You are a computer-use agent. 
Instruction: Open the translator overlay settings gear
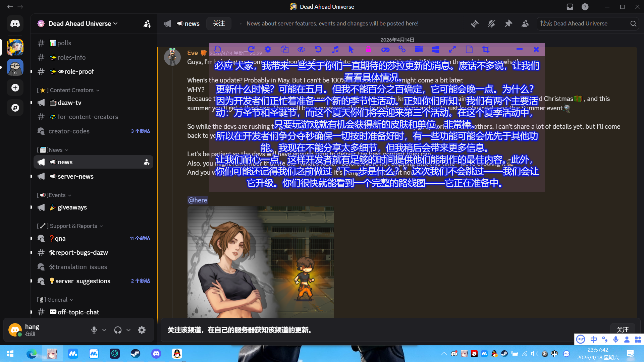click(x=268, y=49)
